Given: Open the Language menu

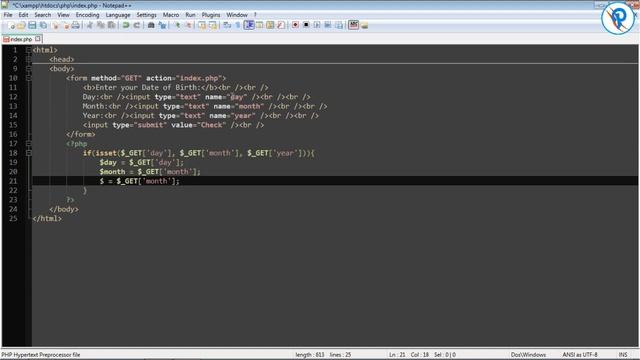Looking at the screenshot, I should (x=118, y=15).
